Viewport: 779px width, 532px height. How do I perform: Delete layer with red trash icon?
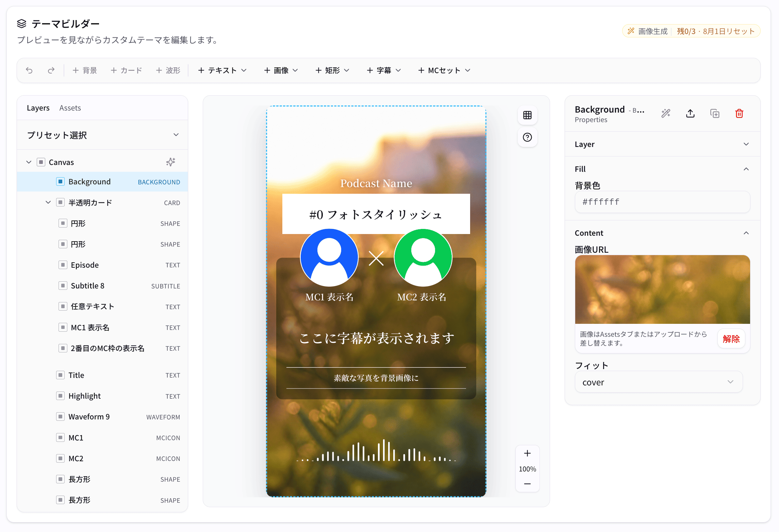coord(739,113)
